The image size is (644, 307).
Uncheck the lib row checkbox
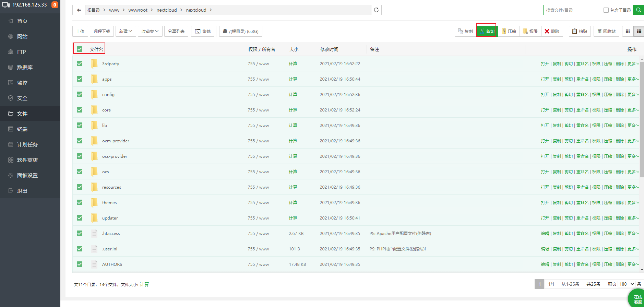coord(80,125)
